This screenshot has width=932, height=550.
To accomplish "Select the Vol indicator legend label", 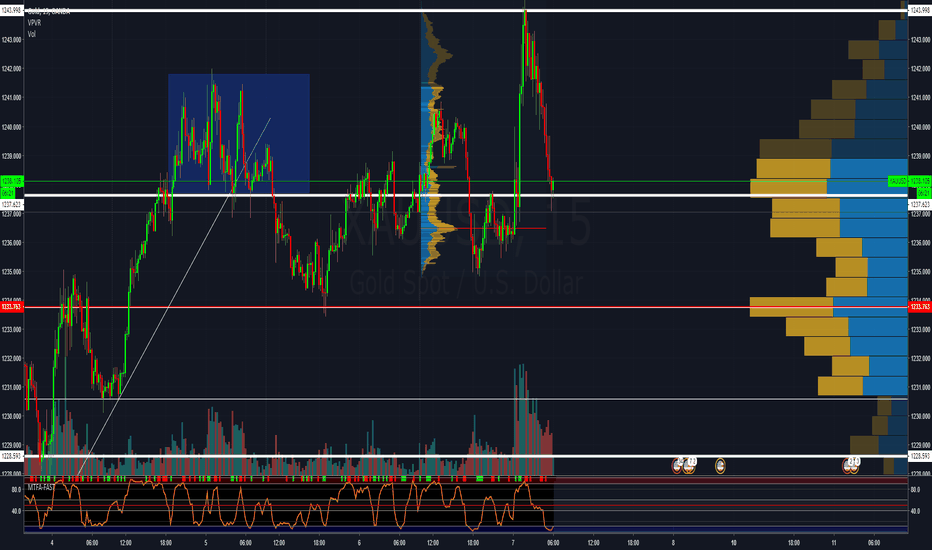I will 32,34.
